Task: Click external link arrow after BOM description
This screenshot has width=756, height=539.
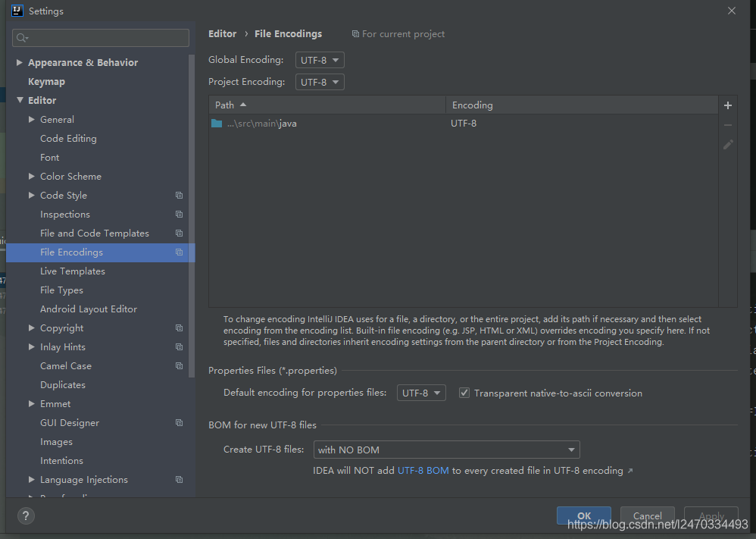Action: pos(630,471)
